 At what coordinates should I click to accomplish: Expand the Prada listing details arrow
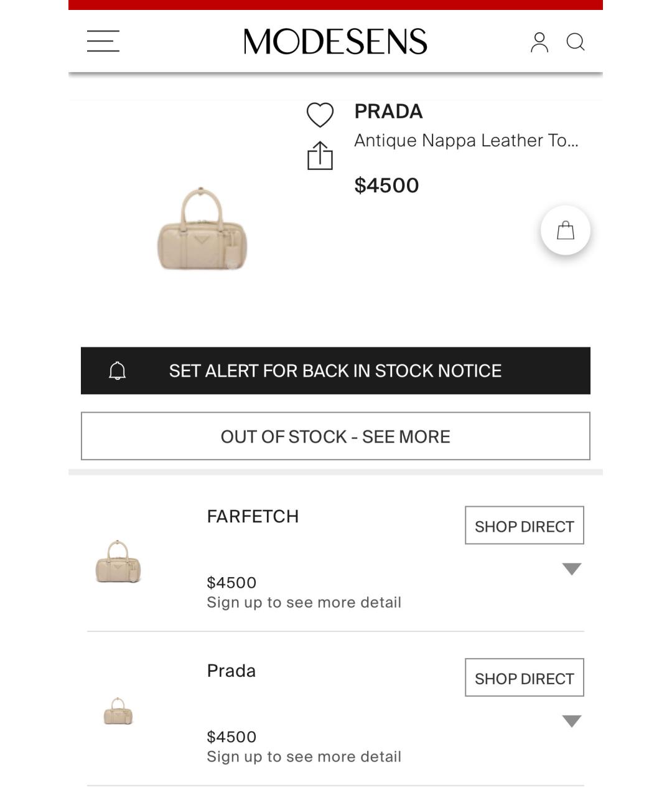tap(572, 721)
